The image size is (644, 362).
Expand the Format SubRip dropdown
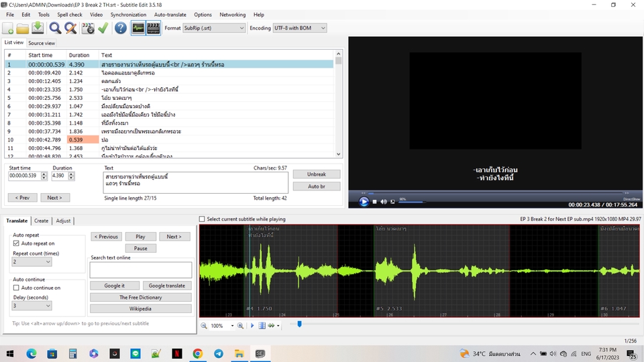241,28
